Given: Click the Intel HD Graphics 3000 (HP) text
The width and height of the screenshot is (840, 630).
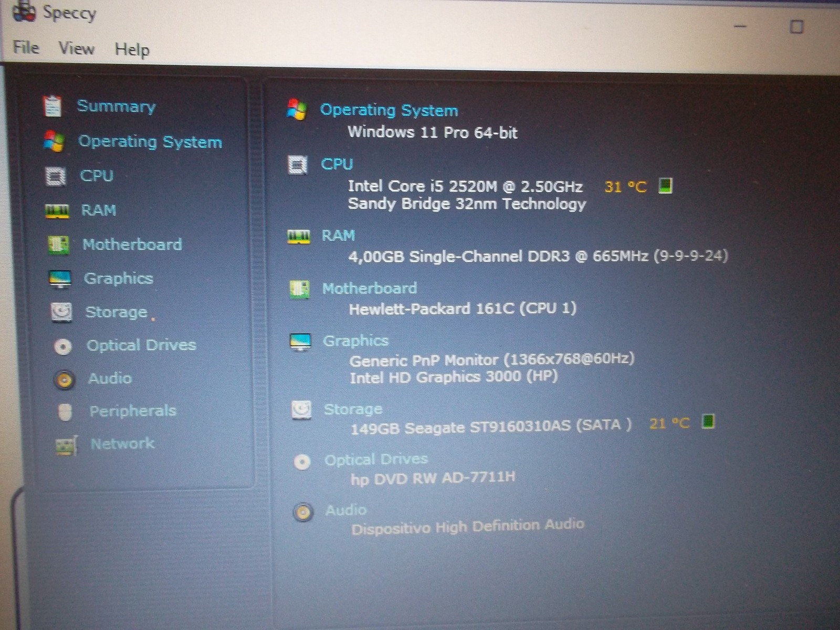Looking at the screenshot, I should click(454, 377).
